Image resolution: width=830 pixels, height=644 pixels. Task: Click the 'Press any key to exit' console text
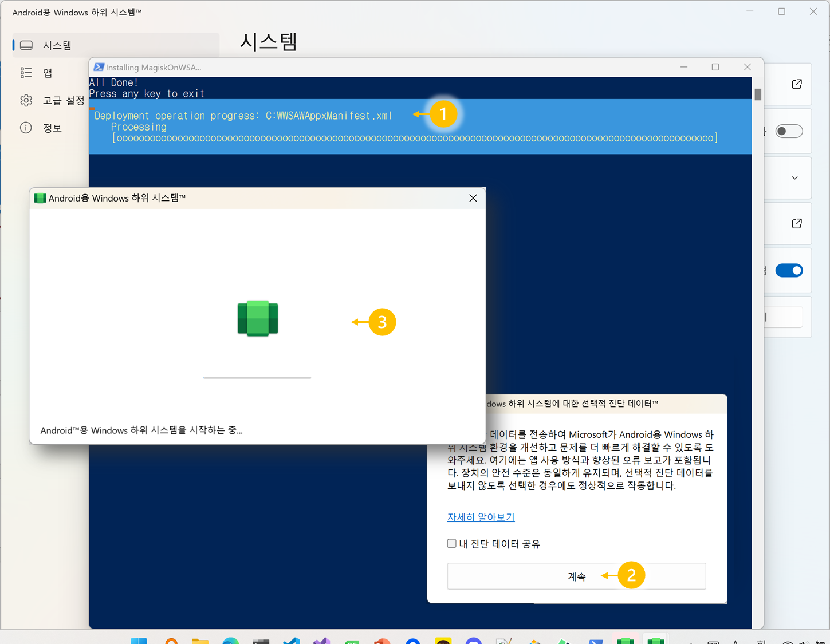tap(147, 94)
